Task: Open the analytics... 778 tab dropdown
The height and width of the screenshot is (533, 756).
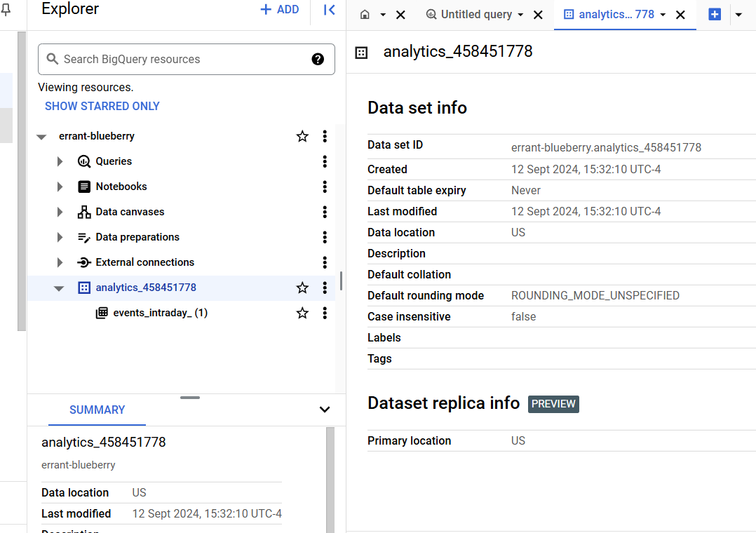Action: pos(663,15)
